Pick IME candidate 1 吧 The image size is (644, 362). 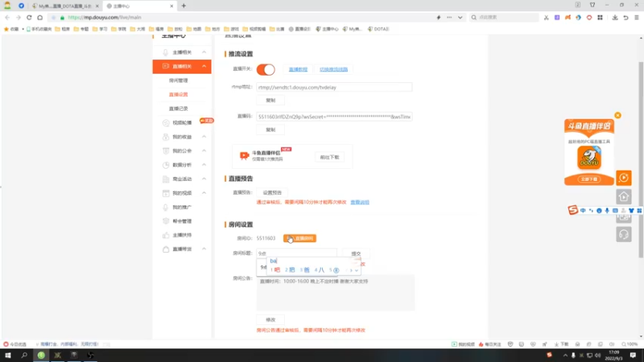275,269
